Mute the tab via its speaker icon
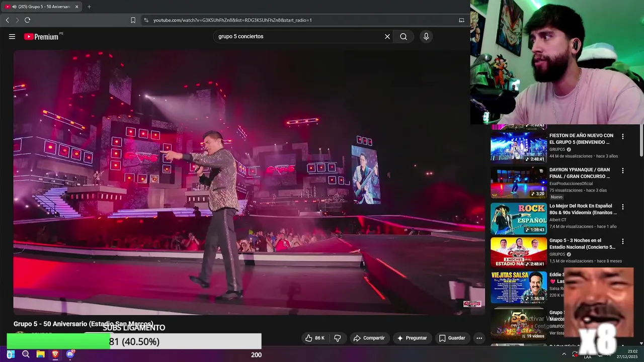Viewport: 644px width, 362px height. pyautogui.click(x=14, y=7)
